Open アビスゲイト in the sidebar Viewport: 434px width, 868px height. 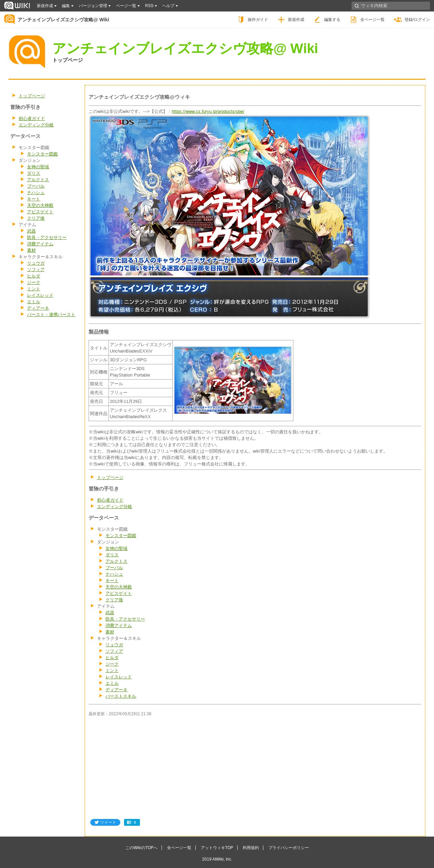(40, 212)
